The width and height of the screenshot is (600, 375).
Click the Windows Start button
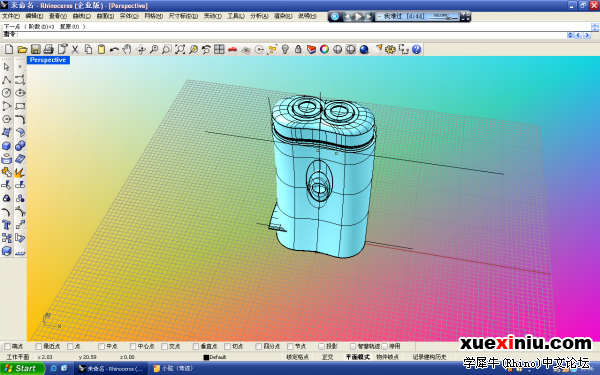22,368
